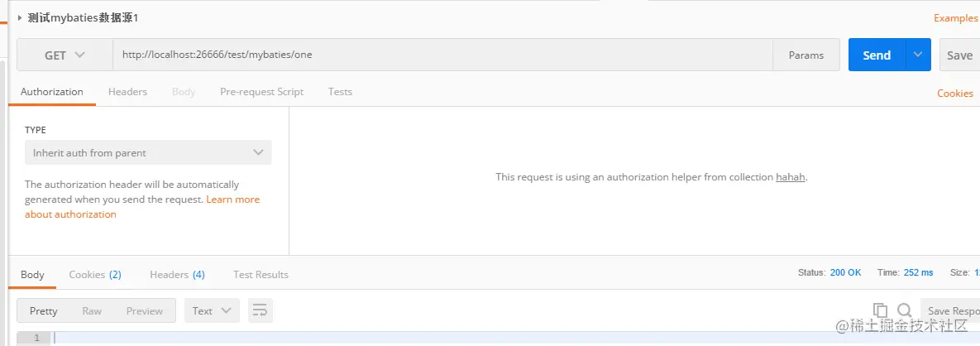Open the hahah collection link
The image size is (980, 346).
point(790,177)
